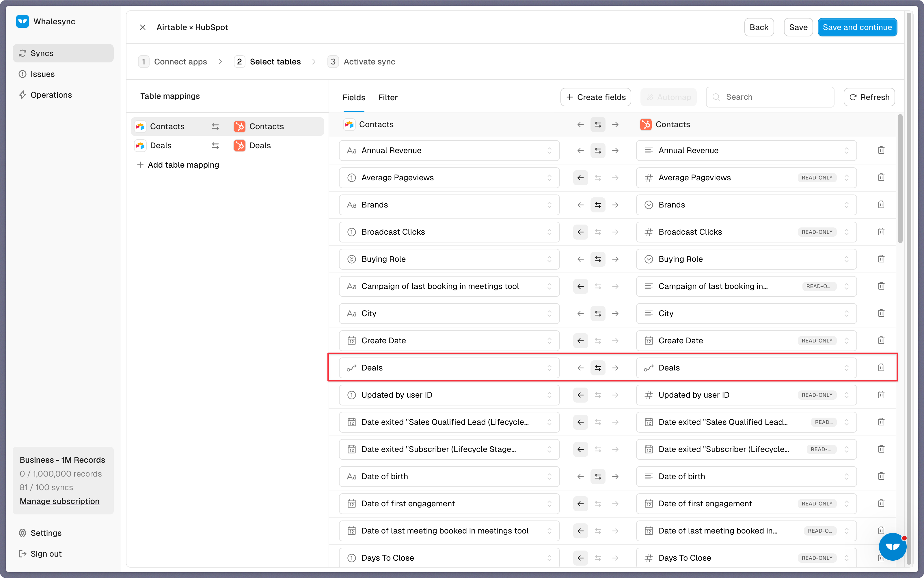Click the Airtable icon in Contacts column header
The width and height of the screenshot is (924, 578).
coord(349,125)
